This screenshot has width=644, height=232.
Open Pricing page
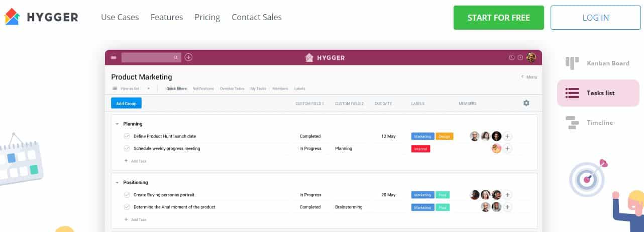(207, 17)
